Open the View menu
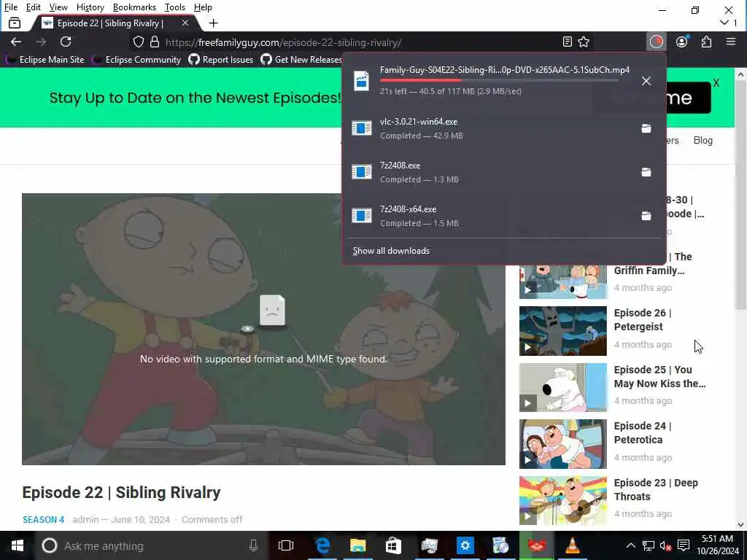Image resolution: width=747 pixels, height=560 pixels. (58, 7)
